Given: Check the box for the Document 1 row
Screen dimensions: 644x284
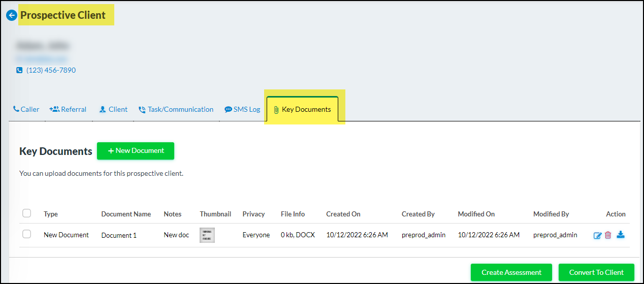Looking at the screenshot, I should click(x=27, y=234).
